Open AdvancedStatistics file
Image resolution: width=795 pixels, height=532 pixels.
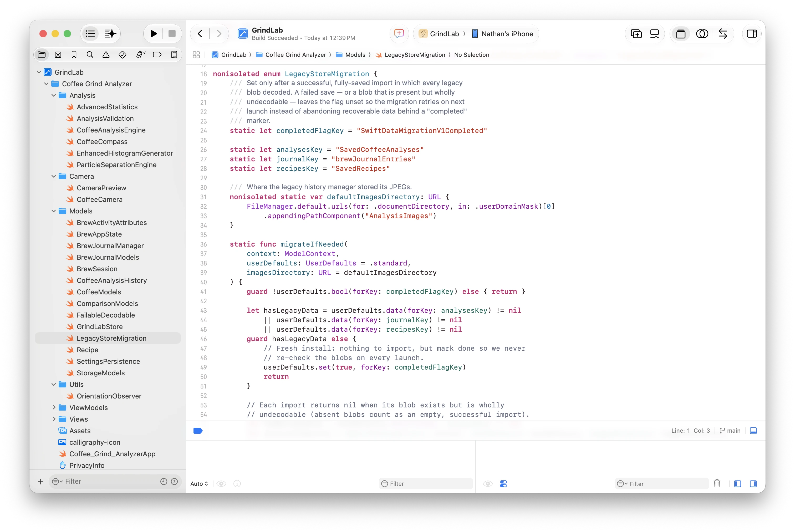107,107
